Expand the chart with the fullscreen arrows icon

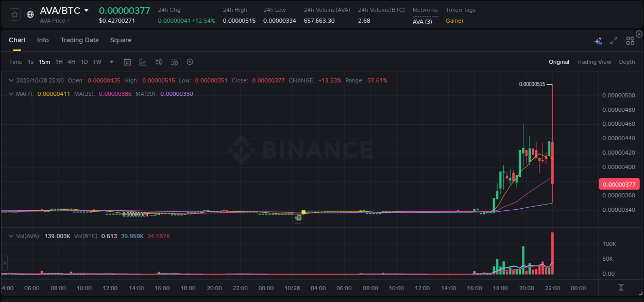(x=614, y=40)
